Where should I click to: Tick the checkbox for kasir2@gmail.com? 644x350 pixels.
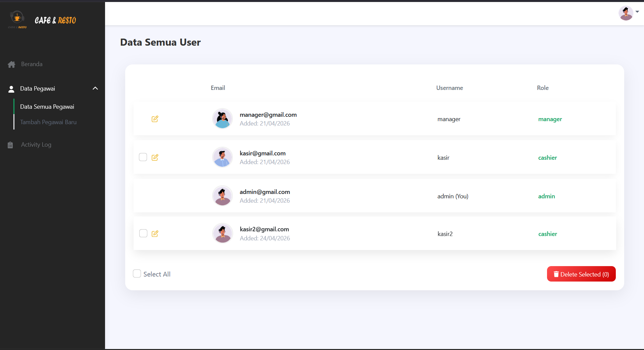point(143,233)
